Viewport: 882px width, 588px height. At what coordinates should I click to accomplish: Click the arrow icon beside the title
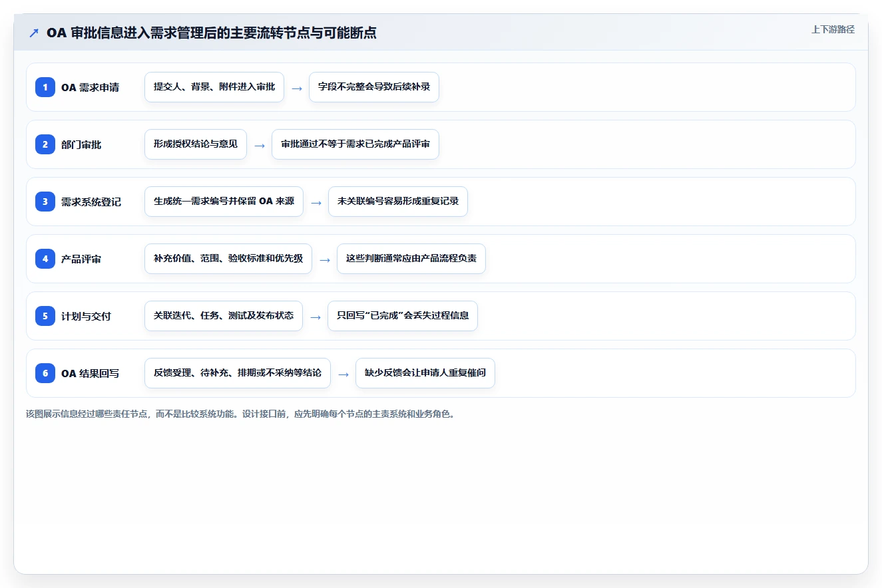coord(33,33)
